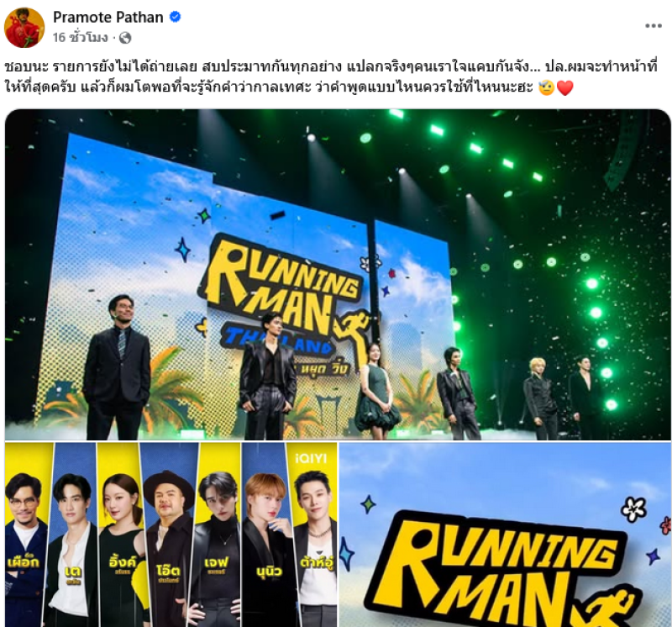Open the post options three-dots menu

654,26
